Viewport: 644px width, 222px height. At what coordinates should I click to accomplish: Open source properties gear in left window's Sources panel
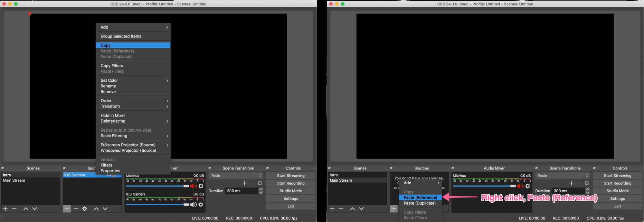coord(85,209)
